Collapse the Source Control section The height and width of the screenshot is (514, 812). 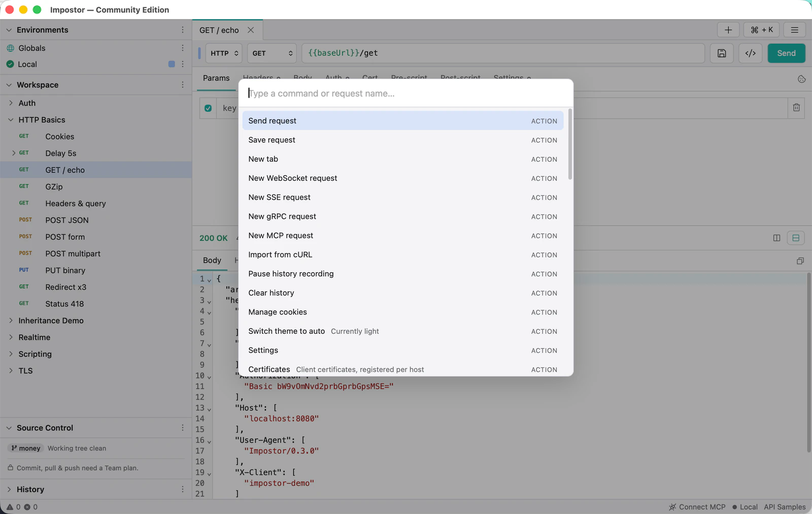(9, 428)
